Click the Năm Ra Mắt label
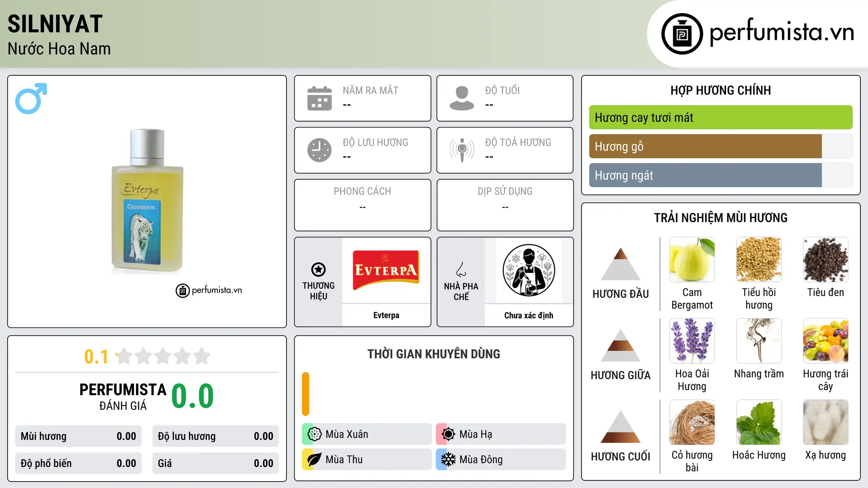Viewport: 868px width, 488px height. (x=370, y=90)
